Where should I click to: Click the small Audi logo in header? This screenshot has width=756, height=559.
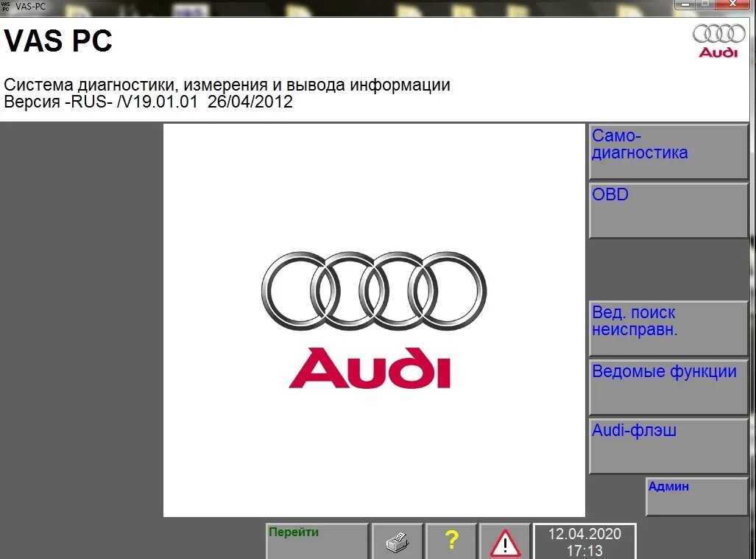[719, 41]
